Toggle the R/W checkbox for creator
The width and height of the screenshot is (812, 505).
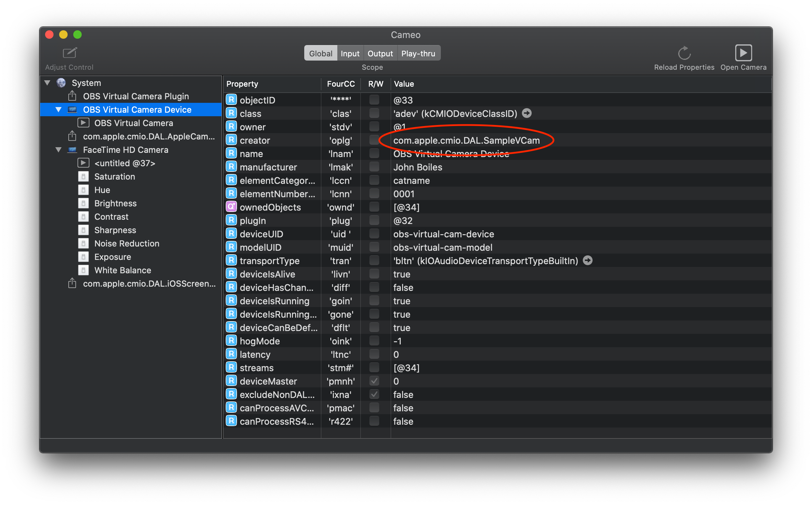coord(374,140)
